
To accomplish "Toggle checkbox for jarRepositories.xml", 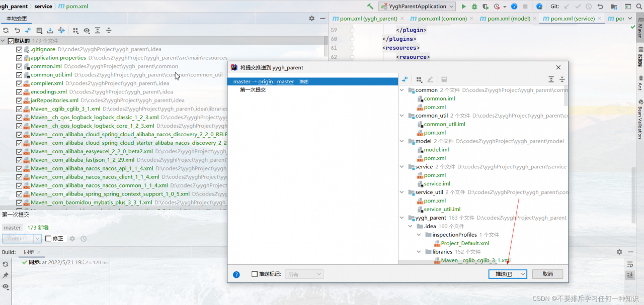I will coord(19,100).
